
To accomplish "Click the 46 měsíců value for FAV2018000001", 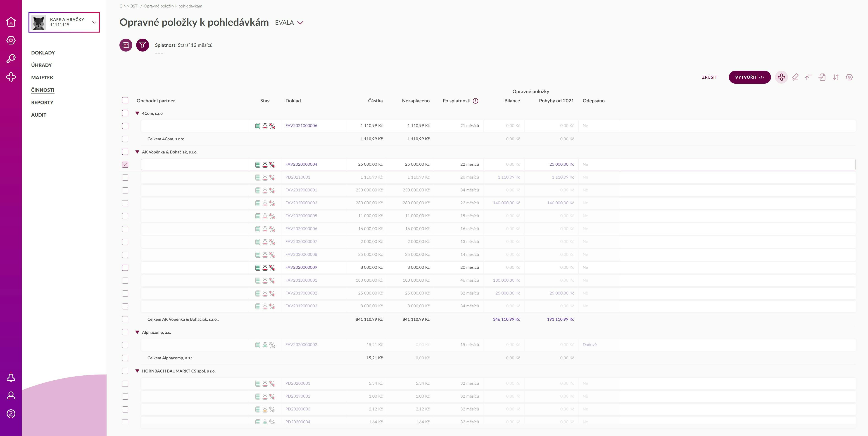I will pos(469,280).
